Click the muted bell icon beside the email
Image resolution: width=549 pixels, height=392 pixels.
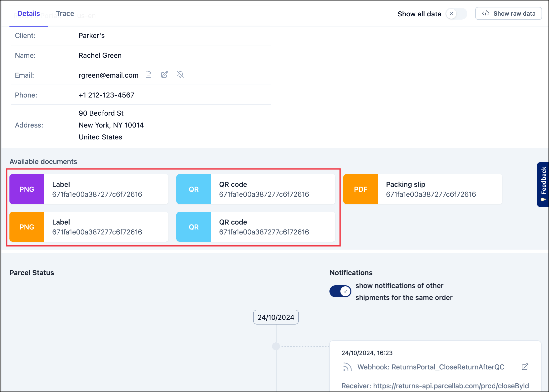pos(180,75)
